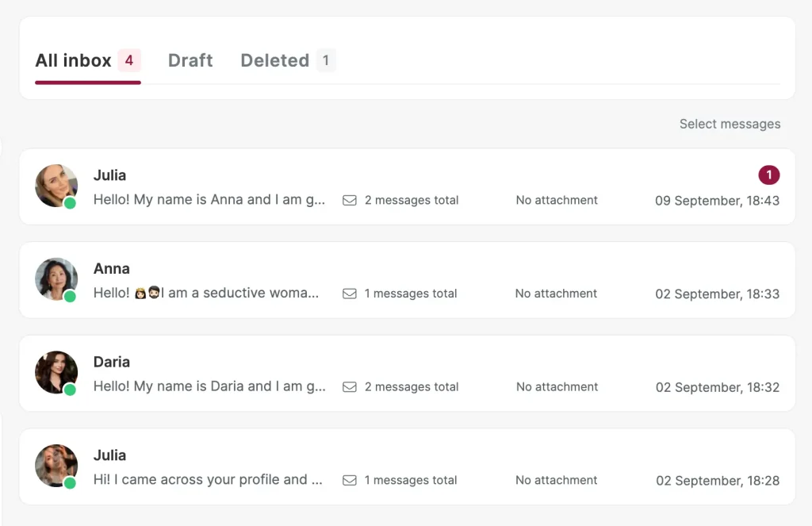Image resolution: width=812 pixels, height=526 pixels.
Task: Click the envelope icon in Anna's row
Action: coord(350,294)
